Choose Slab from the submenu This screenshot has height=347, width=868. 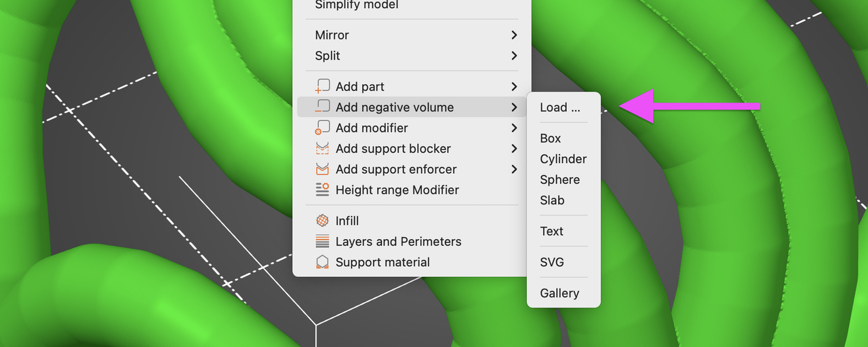coord(553,200)
